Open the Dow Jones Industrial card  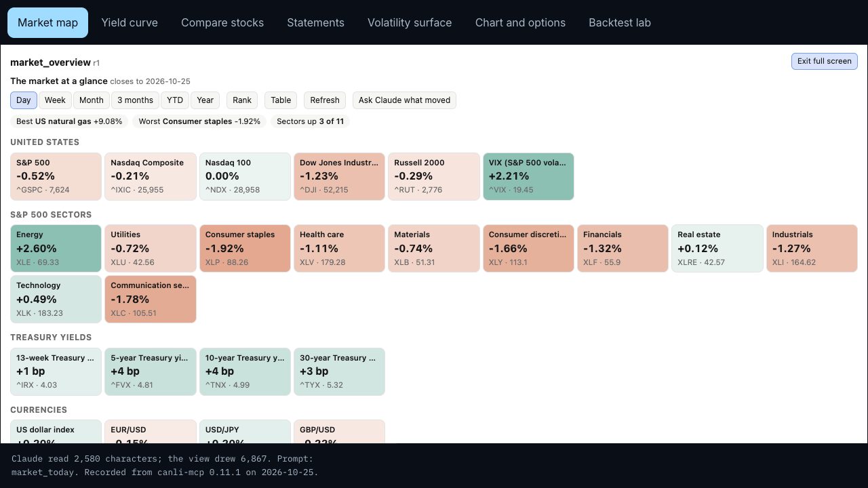(x=339, y=176)
